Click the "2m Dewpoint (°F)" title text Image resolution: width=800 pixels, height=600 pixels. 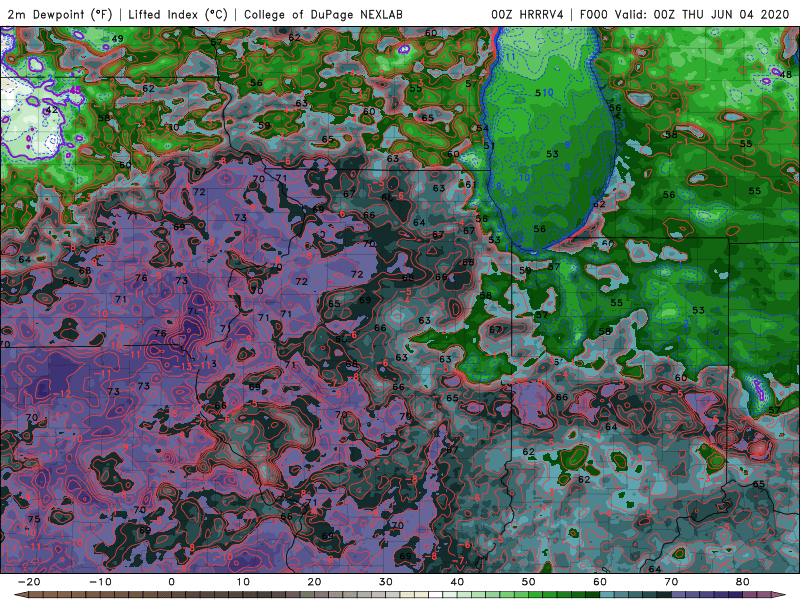coord(60,14)
